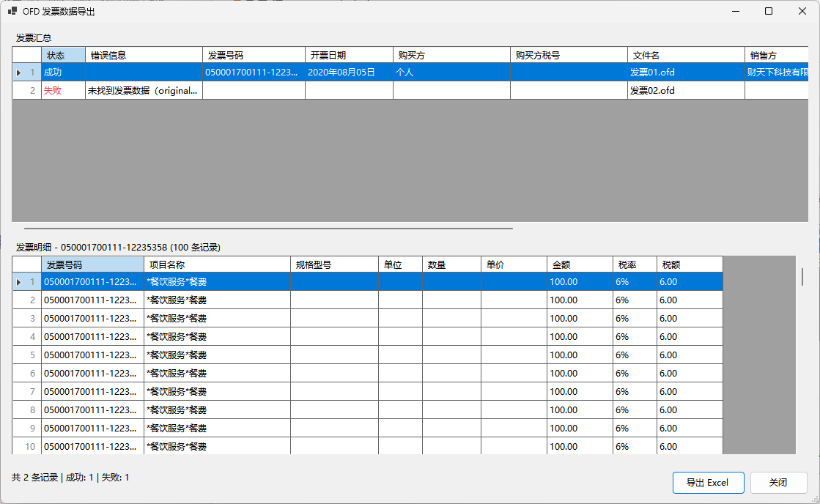
Task: Click the 销售方 column header
Action: click(x=777, y=56)
